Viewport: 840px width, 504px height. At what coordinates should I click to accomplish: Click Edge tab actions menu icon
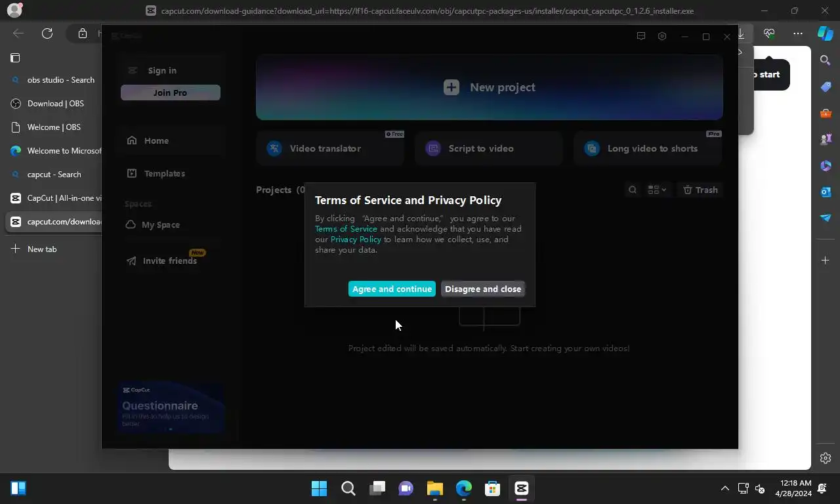(x=15, y=58)
